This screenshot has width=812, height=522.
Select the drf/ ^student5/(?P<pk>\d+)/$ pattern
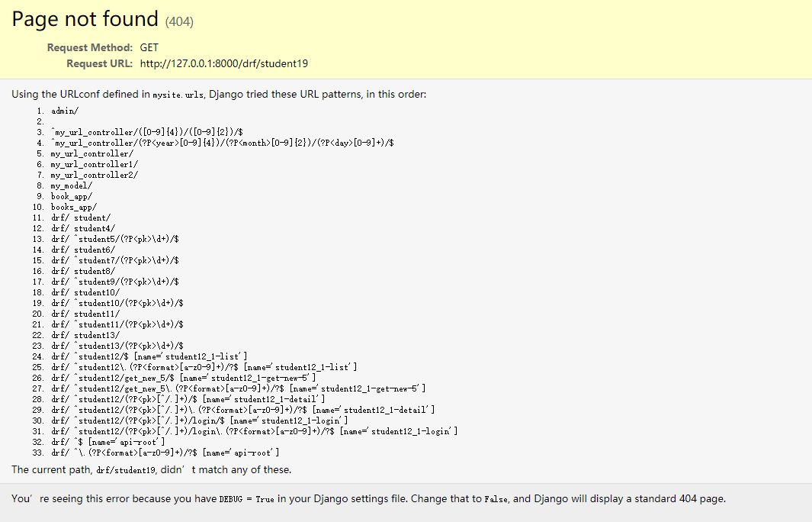115,240
